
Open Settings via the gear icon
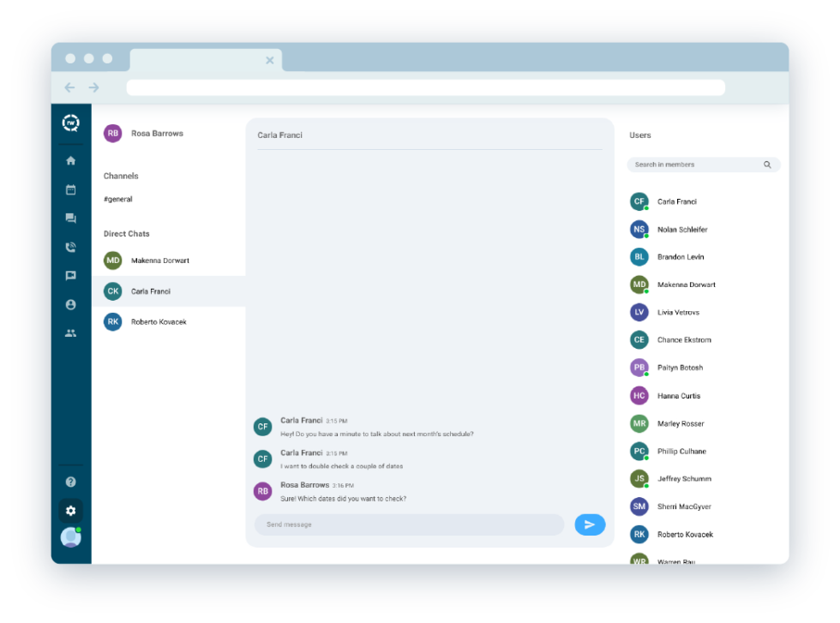(x=71, y=510)
